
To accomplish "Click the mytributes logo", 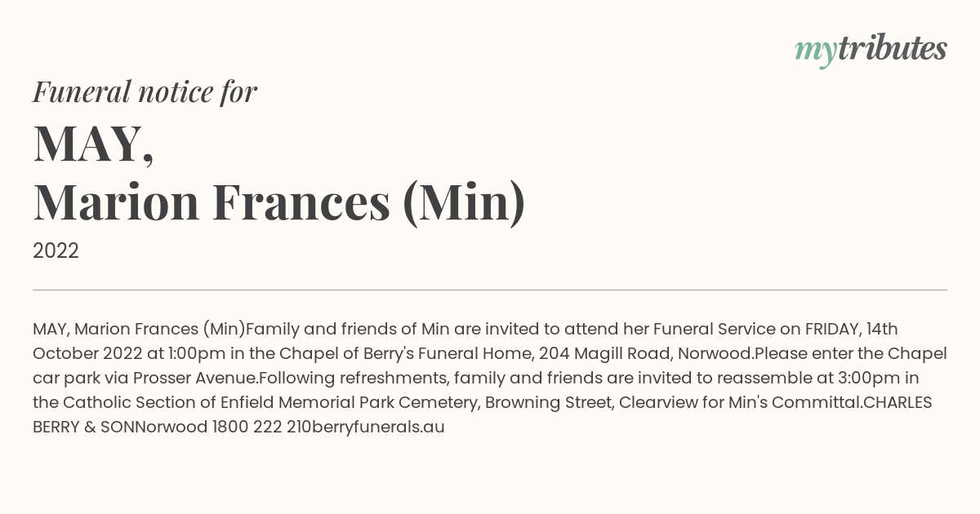I will point(871,50).
